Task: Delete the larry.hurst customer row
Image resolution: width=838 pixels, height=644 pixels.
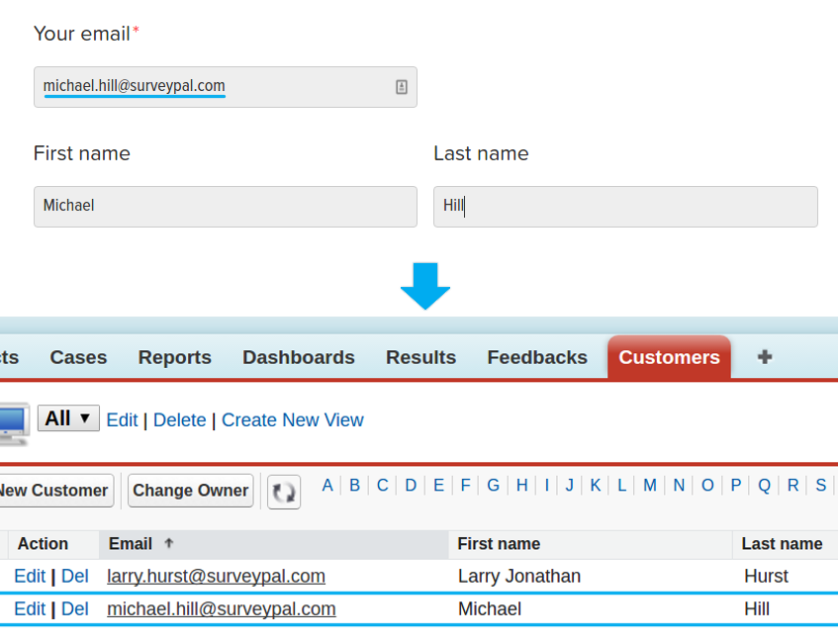Action: (75, 576)
